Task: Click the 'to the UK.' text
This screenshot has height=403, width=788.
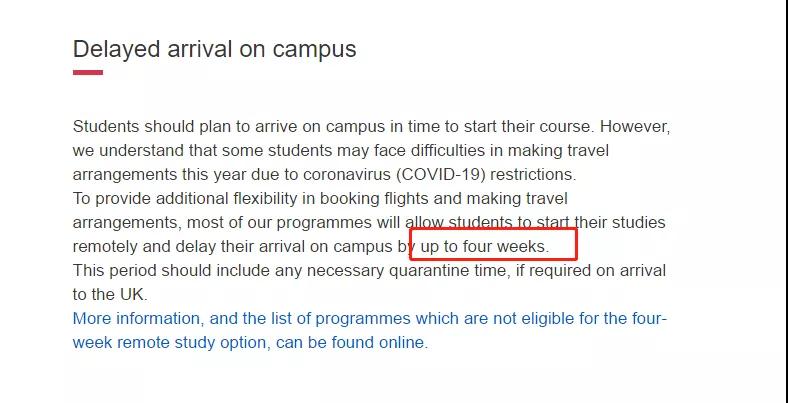Action: click(110, 294)
